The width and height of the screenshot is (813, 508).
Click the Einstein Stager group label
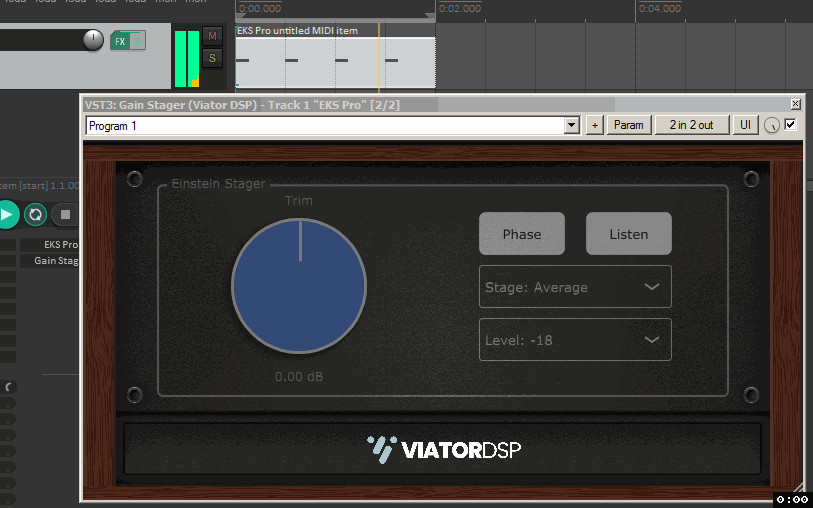point(218,184)
